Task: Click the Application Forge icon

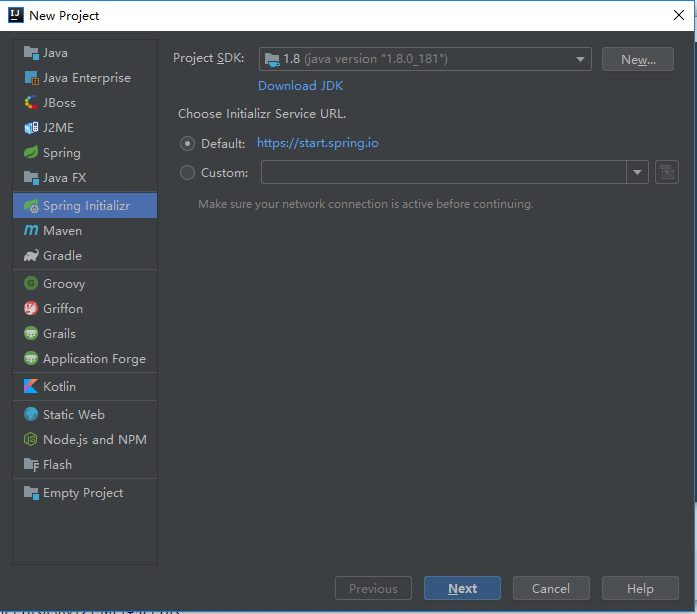Action: (x=31, y=358)
